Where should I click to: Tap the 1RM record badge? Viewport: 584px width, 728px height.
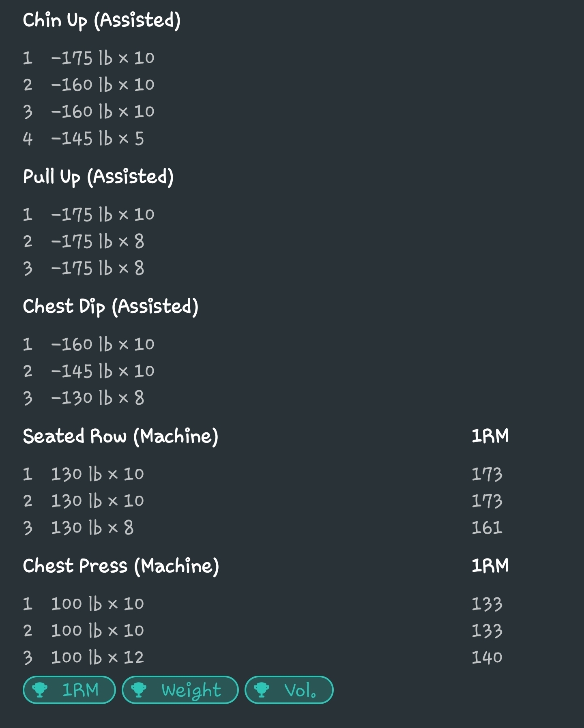pos(69,690)
